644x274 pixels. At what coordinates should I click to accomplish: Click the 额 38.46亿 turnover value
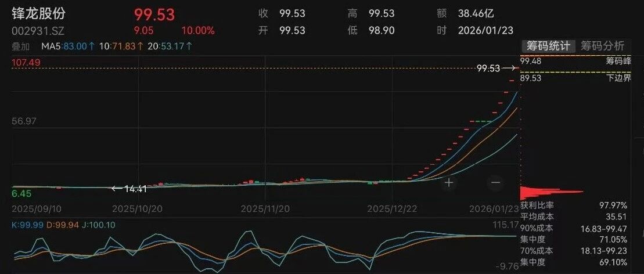[x=465, y=13]
